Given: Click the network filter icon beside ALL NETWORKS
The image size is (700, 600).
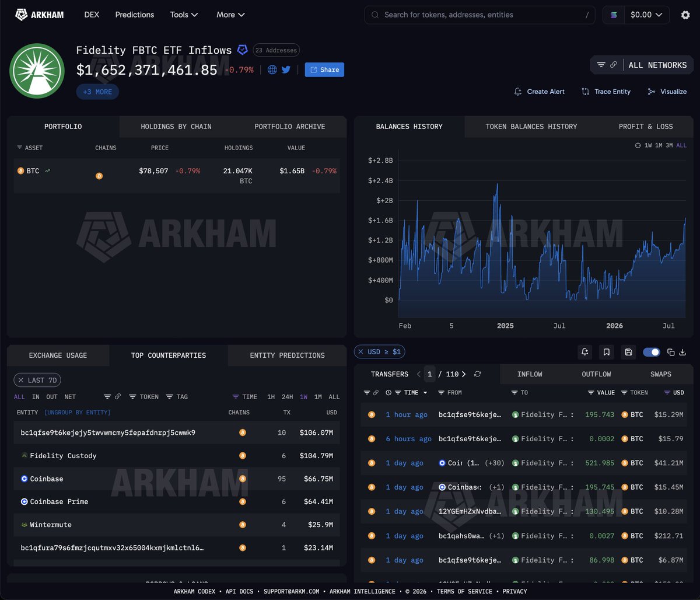Looking at the screenshot, I should point(601,65).
